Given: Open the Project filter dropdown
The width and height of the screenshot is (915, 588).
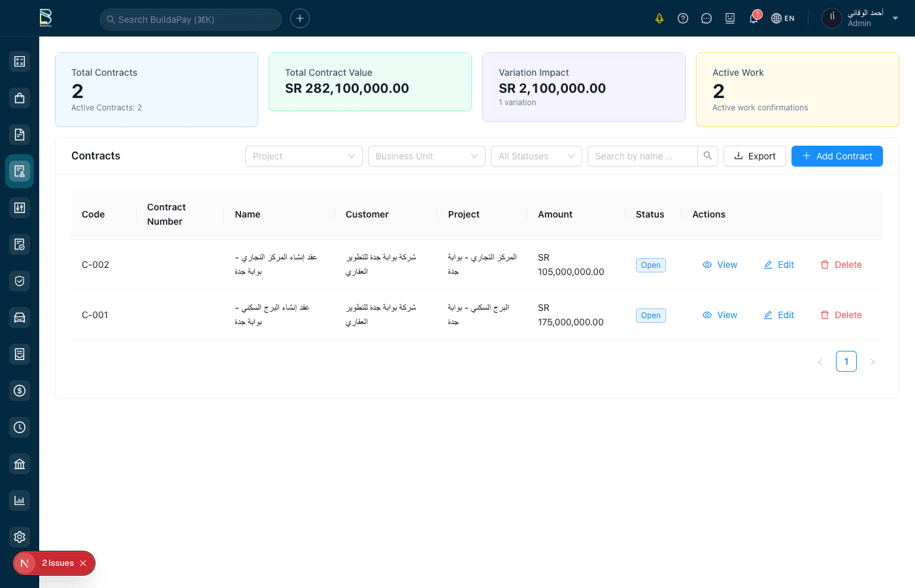Looking at the screenshot, I should click(303, 155).
